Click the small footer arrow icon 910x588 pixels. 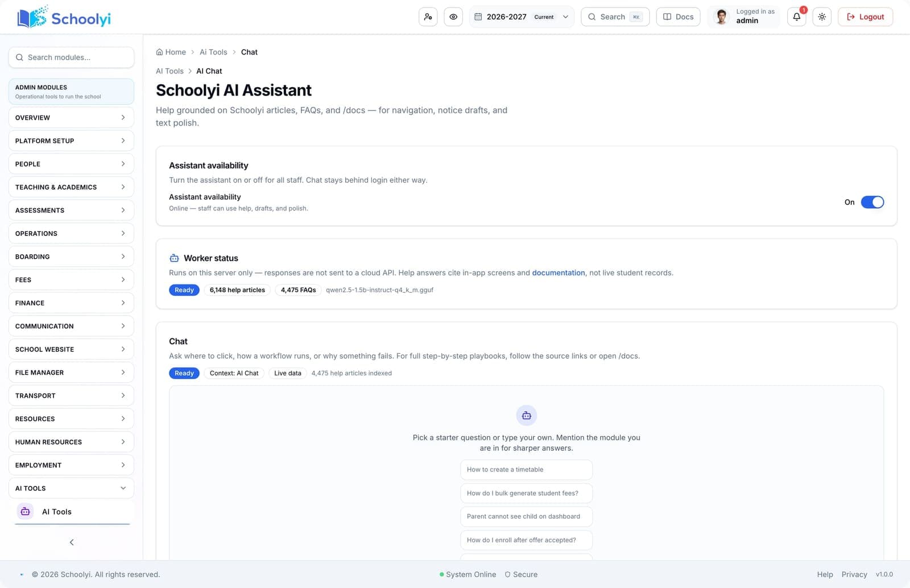point(22,574)
